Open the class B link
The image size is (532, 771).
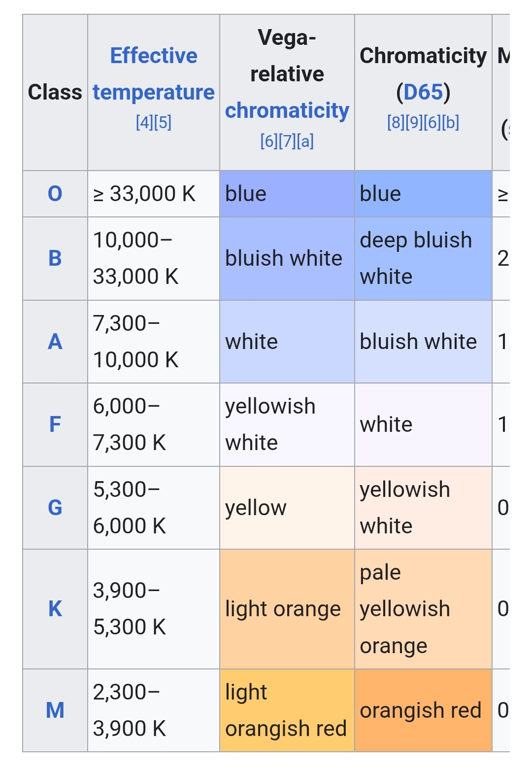(x=55, y=258)
